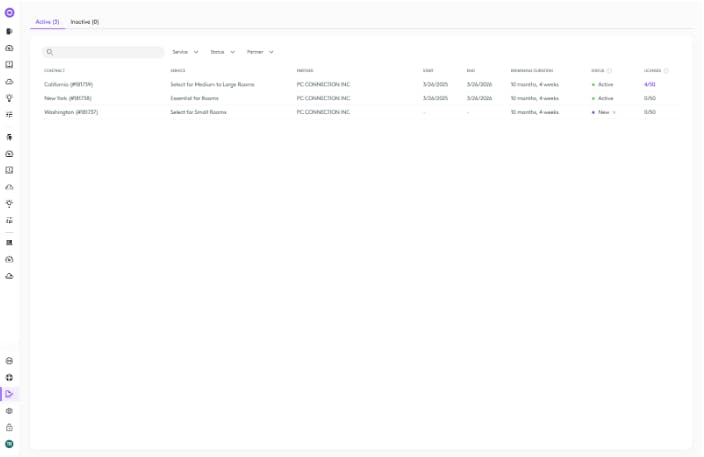The width and height of the screenshot is (704, 457).
Task: Select the New York contract name
Action: coord(68,98)
